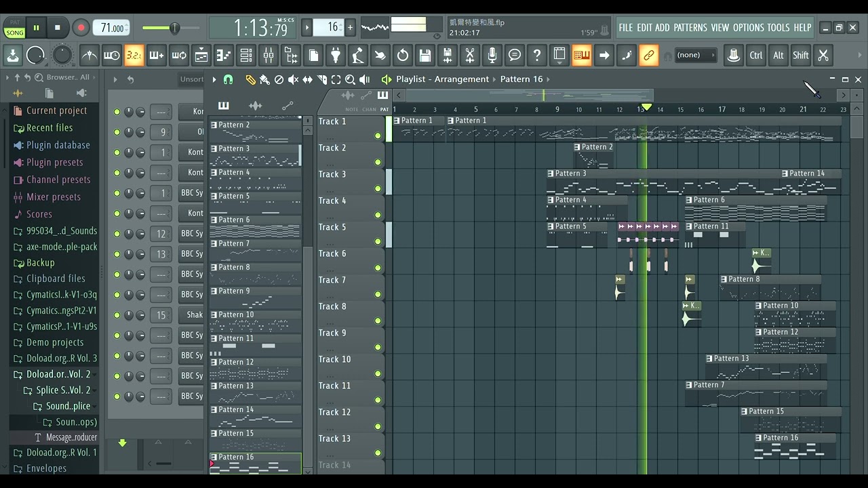Toggle playlist snap magnet icon
This screenshot has width=868, height=488.
229,80
